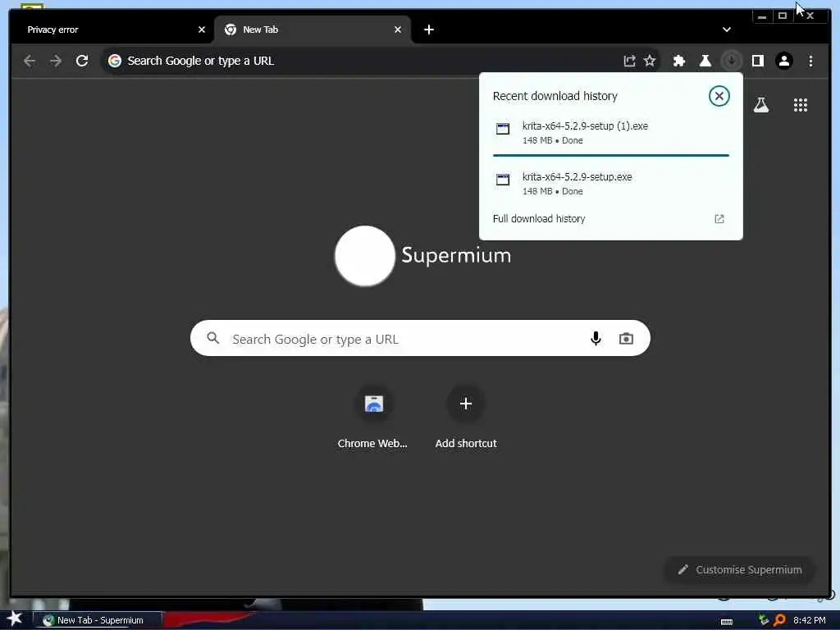Click file icon of krita-x64-5.2.9-setup (1).exe

click(503, 129)
